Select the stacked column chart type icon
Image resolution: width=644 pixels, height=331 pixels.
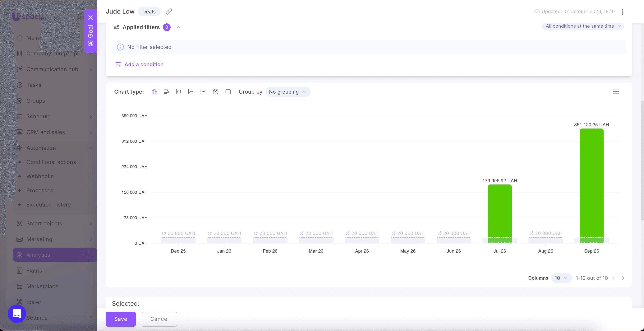[x=178, y=92]
